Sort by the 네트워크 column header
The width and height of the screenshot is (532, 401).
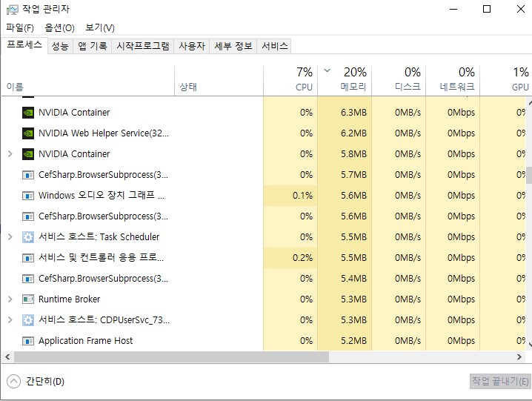(x=453, y=81)
